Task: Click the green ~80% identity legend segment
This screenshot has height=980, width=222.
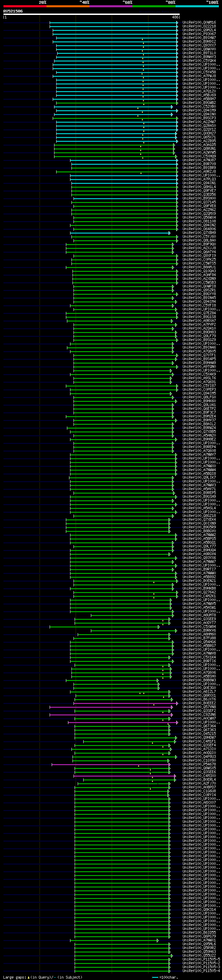Action: tap(154, 6)
